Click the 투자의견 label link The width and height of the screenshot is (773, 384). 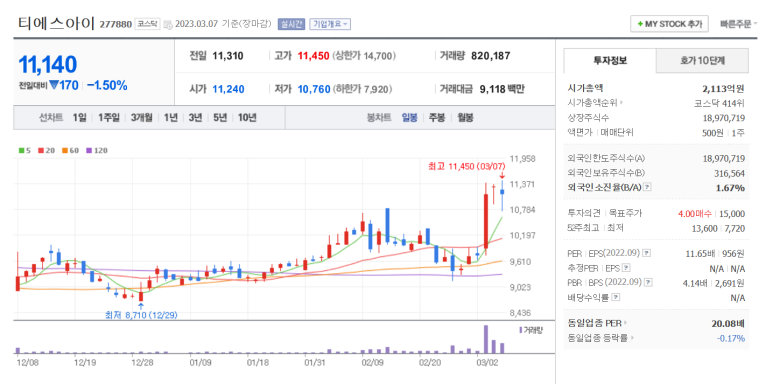pyautogui.click(x=585, y=213)
